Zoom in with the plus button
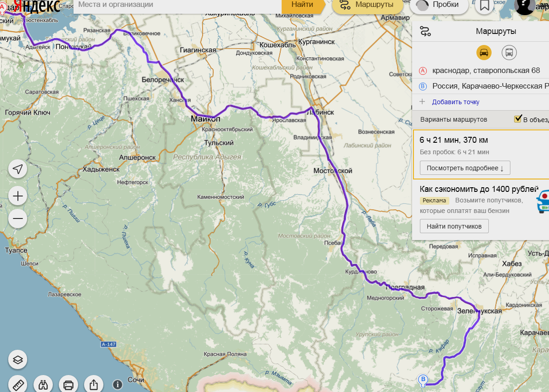The image size is (549, 392). pos(18,196)
